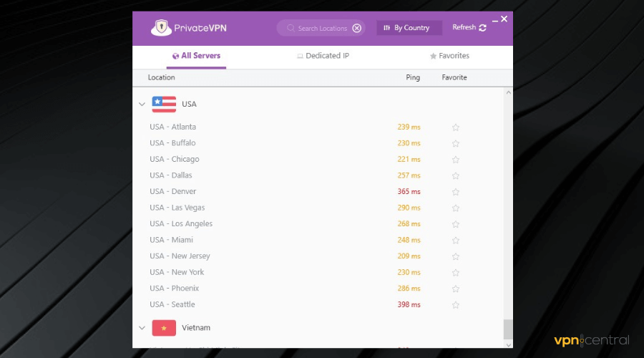
Task: Toggle the favorite star for USA - Denver
Action: 456,192
